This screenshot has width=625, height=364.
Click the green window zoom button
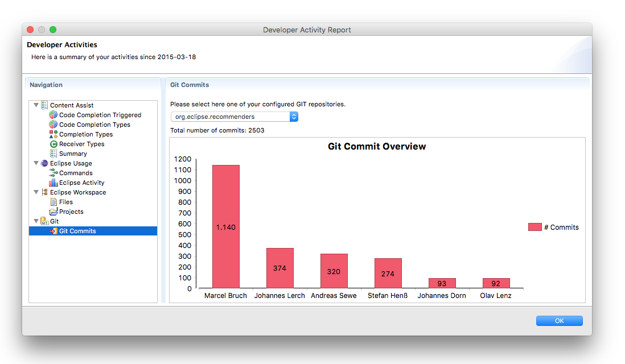(x=53, y=30)
